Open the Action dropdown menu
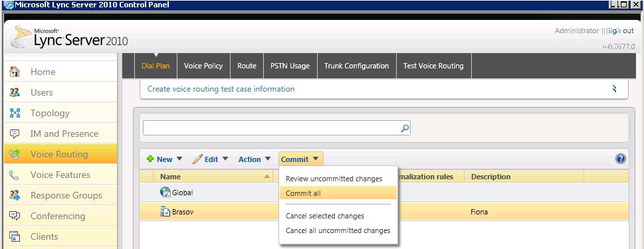Image resolution: width=644 pixels, height=249 pixels. (255, 159)
